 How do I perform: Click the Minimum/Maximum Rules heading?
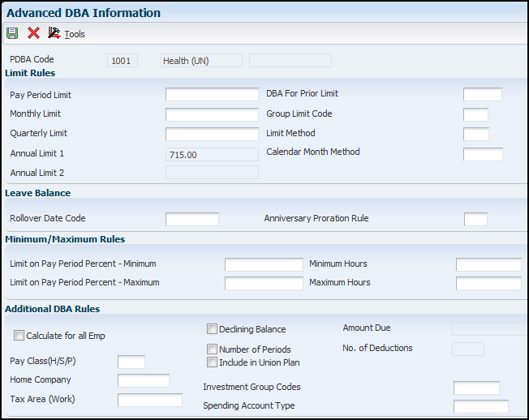coord(65,239)
